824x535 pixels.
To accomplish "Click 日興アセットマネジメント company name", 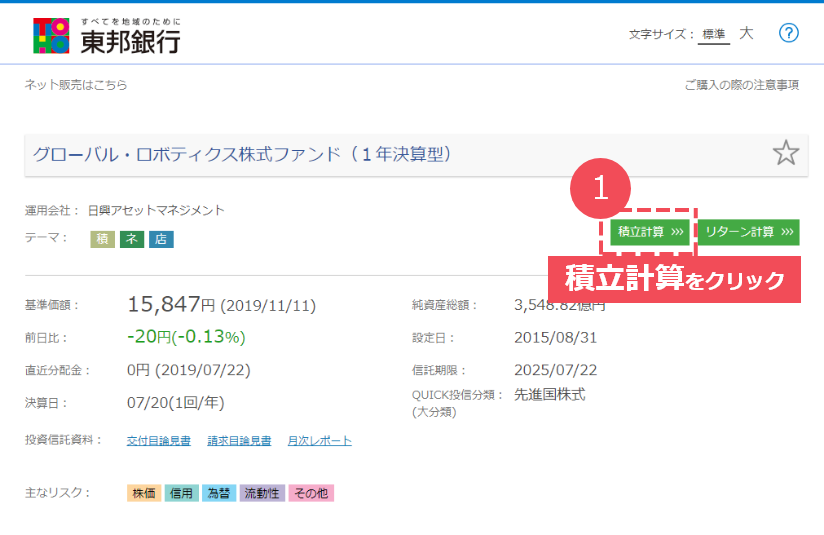I will tap(156, 210).
